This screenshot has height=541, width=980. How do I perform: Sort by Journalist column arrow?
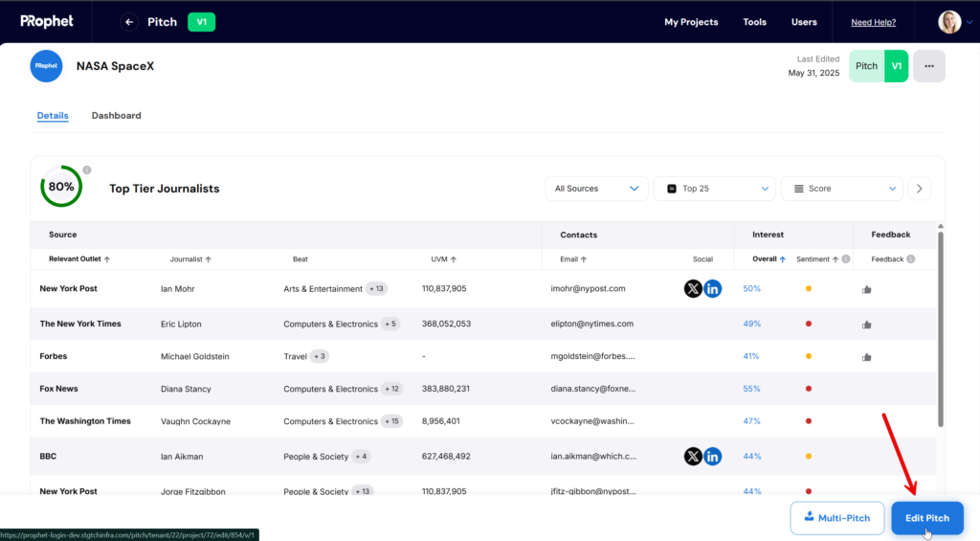(x=208, y=259)
